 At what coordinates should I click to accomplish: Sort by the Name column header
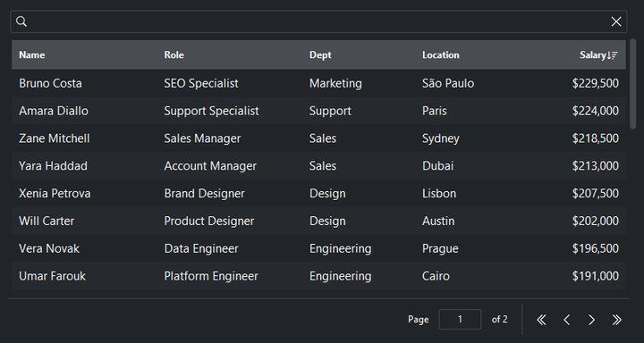32,55
